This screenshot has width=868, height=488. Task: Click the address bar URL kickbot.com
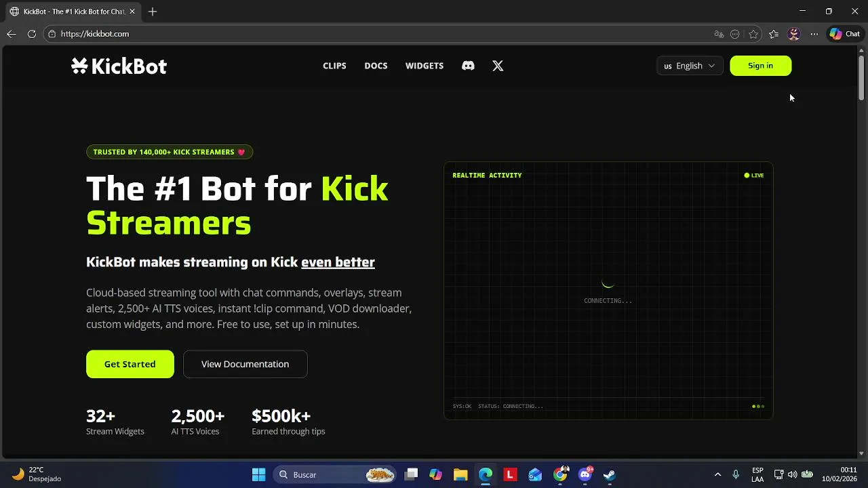tap(95, 34)
